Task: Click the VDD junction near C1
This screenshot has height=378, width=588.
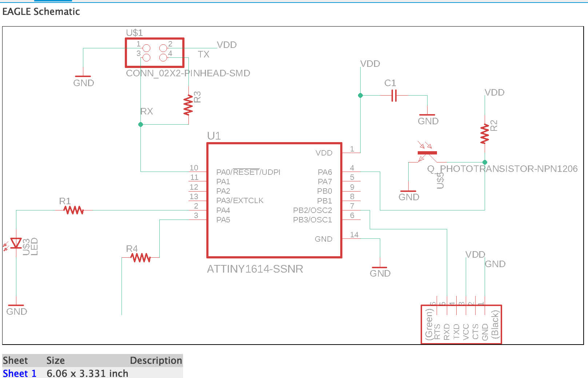Action: click(x=361, y=96)
